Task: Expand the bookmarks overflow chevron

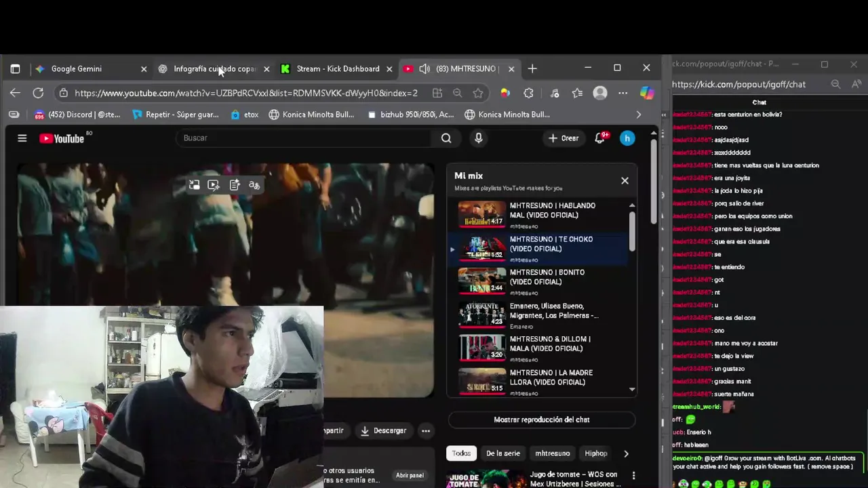Action: (x=638, y=115)
